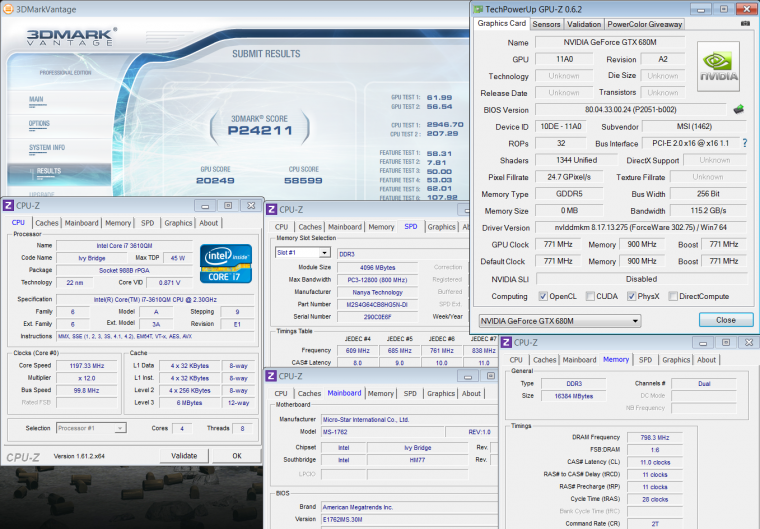Open the Caches tab in CPU-Z
The image size is (760, 529).
point(47,223)
